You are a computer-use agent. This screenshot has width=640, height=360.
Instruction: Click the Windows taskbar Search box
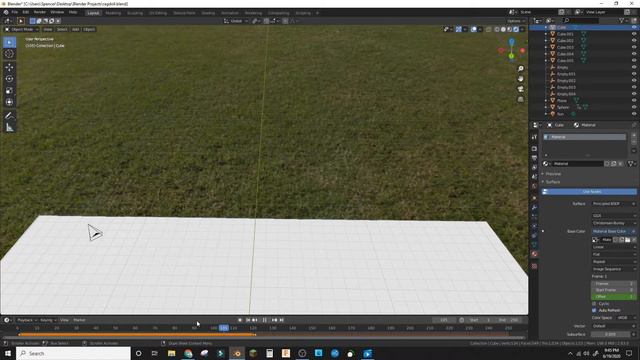[74, 353]
